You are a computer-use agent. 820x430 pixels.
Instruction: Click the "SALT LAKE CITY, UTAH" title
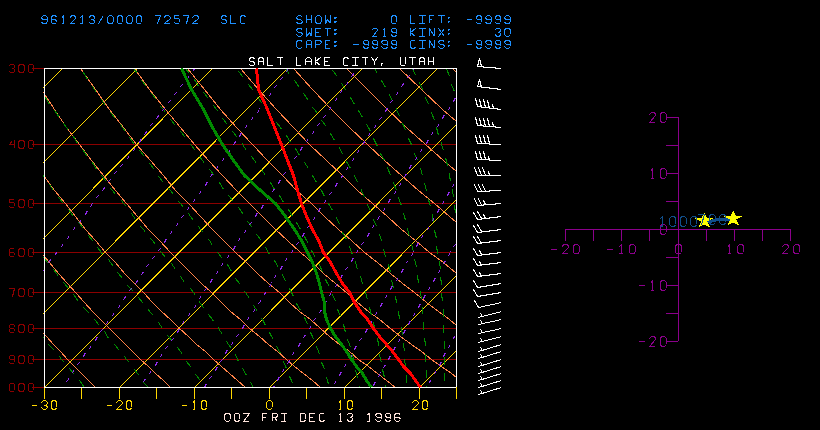[x=341, y=62]
